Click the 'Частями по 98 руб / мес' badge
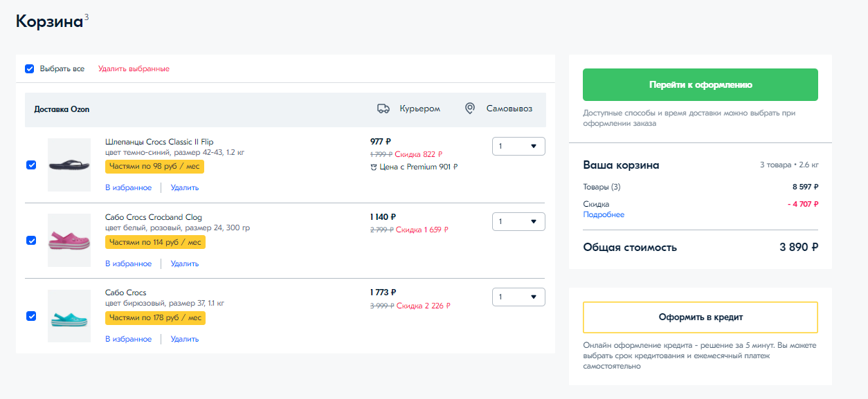This screenshot has height=399, width=868. point(154,167)
